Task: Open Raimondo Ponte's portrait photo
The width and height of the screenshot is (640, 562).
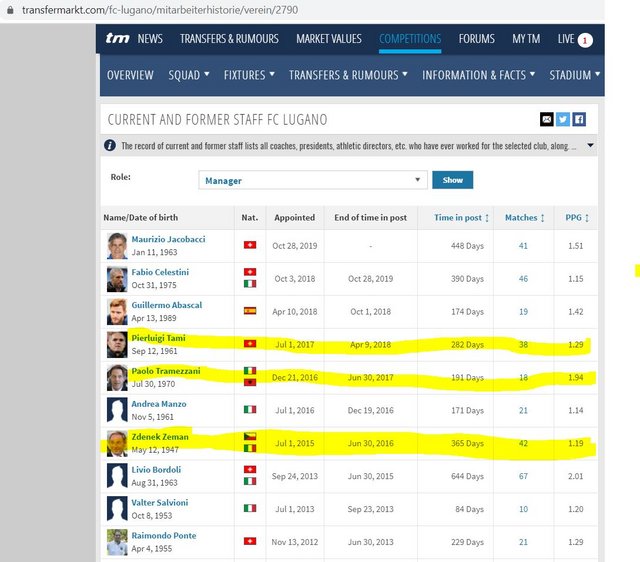Action: click(117, 542)
